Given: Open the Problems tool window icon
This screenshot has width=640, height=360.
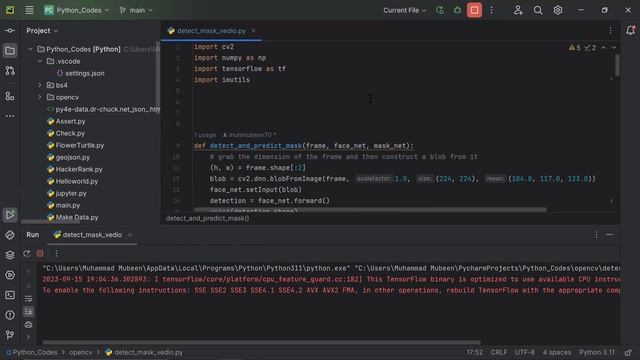Looking at the screenshot, I should tap(10, 315).
